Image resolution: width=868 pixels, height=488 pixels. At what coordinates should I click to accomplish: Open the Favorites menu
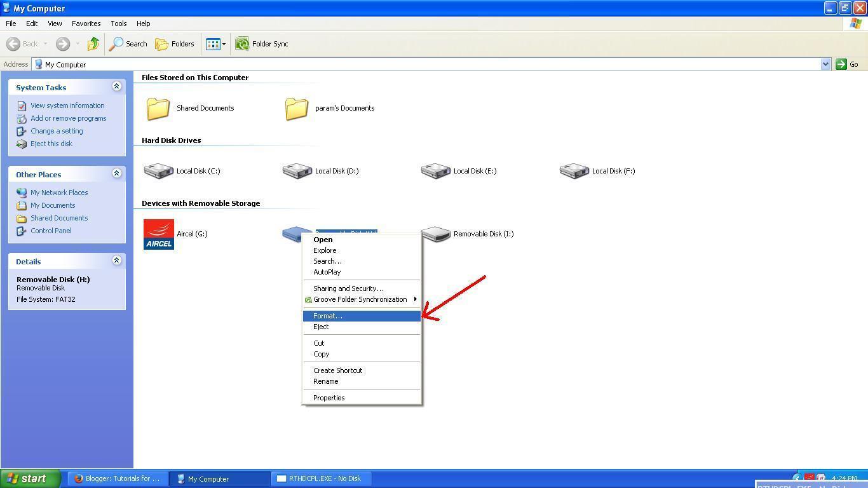coord(86,24)
